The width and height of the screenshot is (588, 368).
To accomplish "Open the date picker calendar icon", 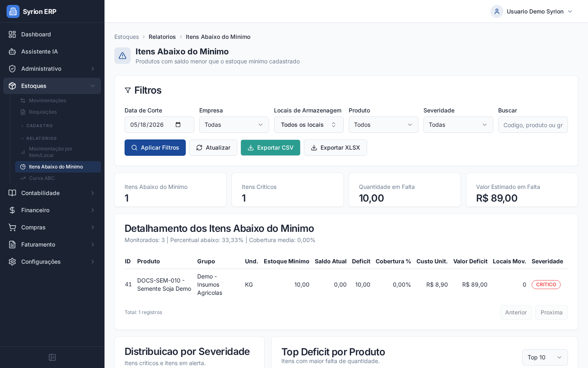I will (x=178, y=125).
